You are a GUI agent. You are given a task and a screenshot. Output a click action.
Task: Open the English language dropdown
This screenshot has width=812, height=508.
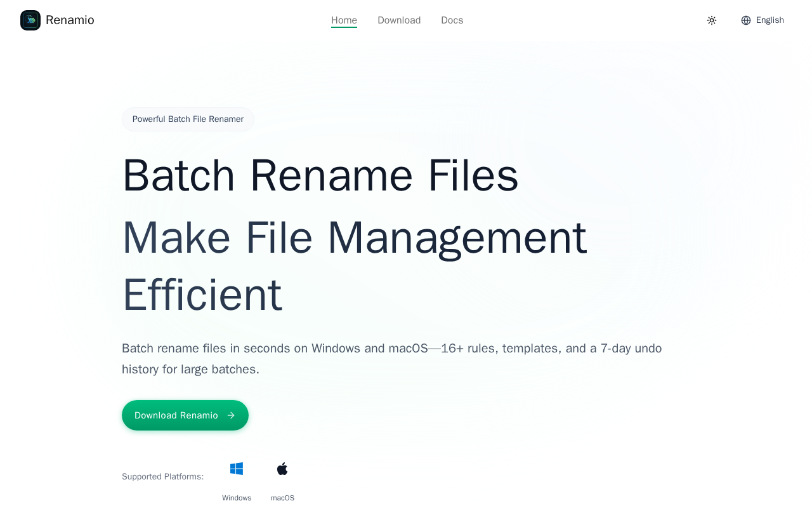[763, 20]
